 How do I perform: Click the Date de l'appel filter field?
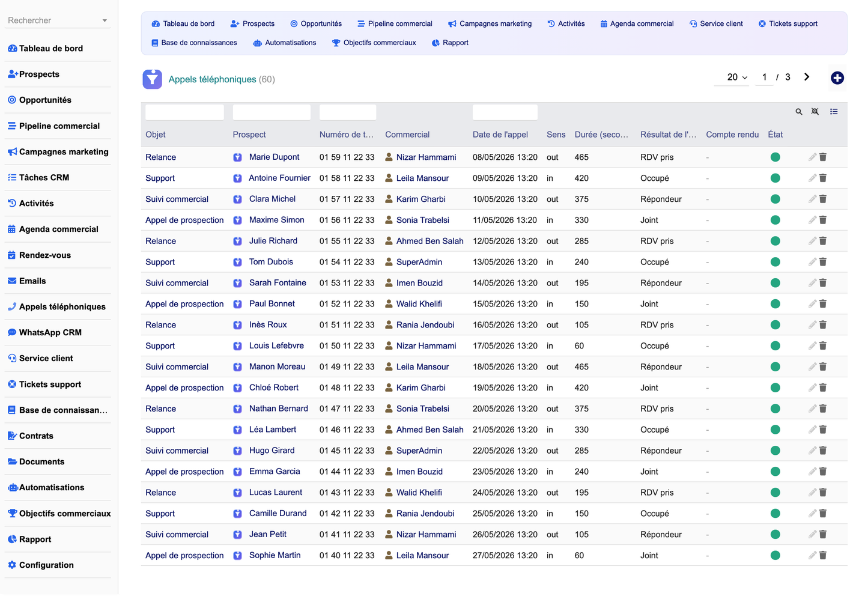tap(505, 112)
